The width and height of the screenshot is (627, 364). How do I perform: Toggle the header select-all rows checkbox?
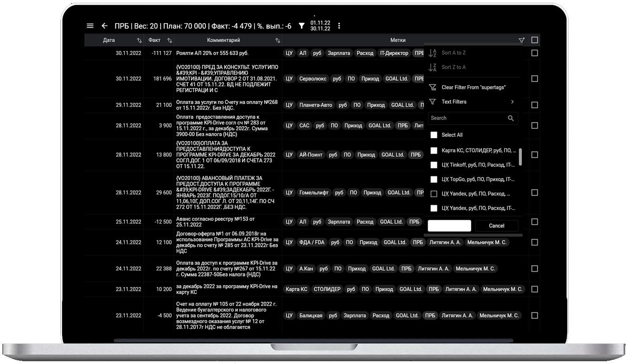(x=534, y=40)
